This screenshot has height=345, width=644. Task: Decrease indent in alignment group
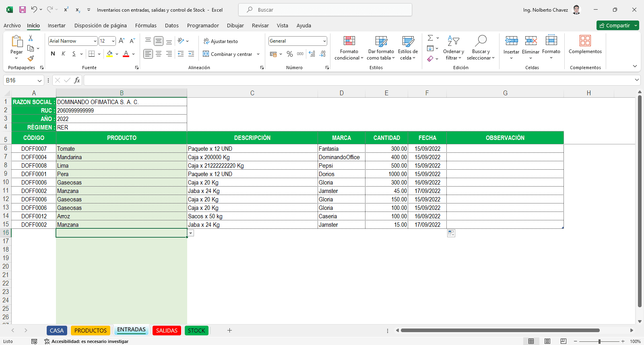pos(181,54)
